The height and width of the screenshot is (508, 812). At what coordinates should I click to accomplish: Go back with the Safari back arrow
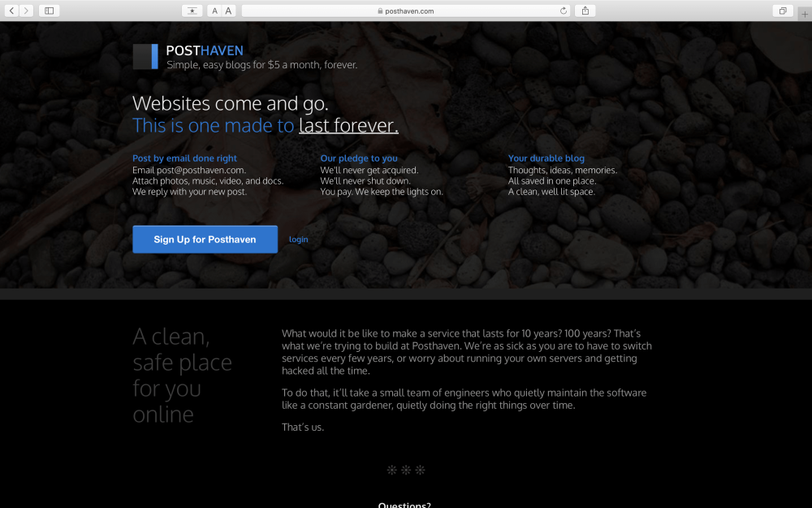coord(11,11)
